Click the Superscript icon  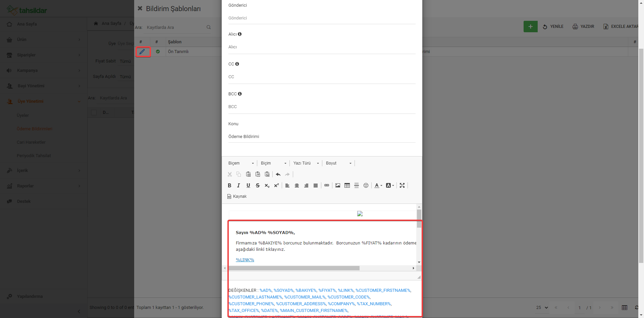(276, 185)
